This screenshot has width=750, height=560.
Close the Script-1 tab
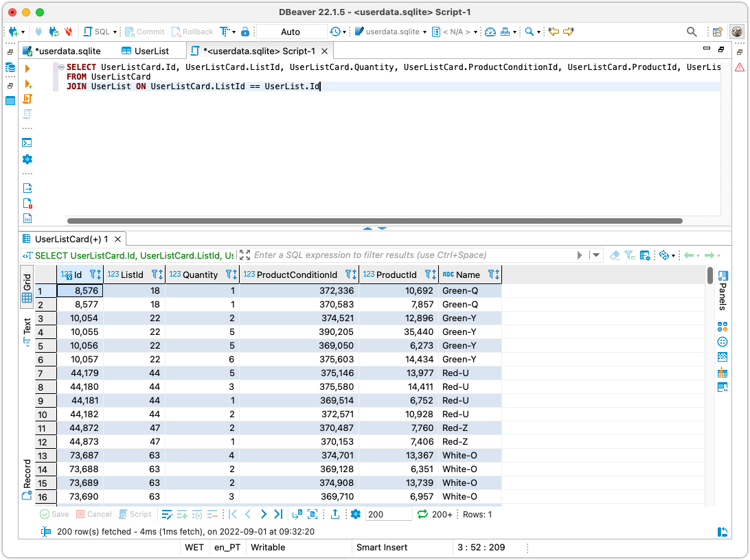coord(324,51)
